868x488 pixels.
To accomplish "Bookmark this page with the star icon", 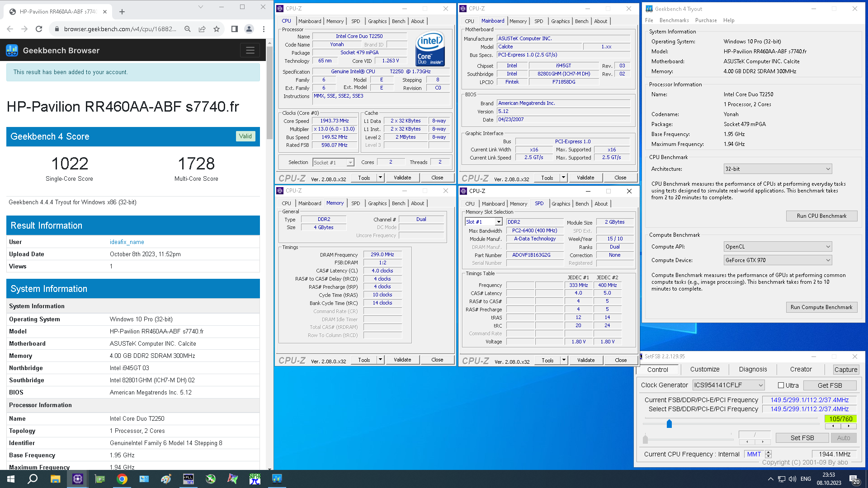I will 217,29.
